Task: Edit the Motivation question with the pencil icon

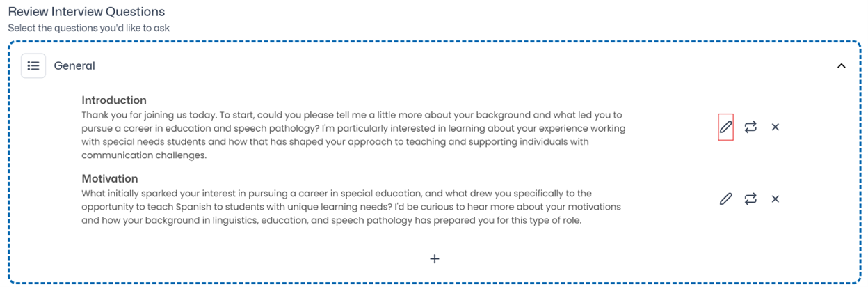Action: click(x=725, y=199)
